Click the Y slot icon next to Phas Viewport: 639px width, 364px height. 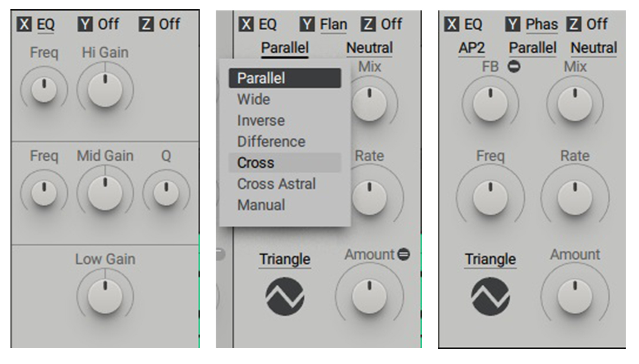pyautogui.click(x=512, y=24)
